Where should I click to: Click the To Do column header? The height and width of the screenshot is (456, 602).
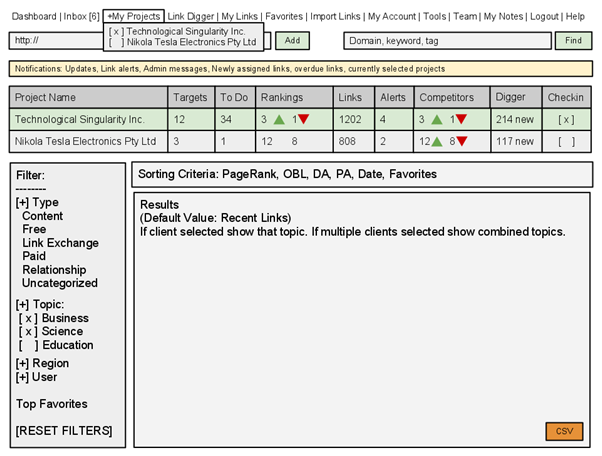(x=235, y=97)
